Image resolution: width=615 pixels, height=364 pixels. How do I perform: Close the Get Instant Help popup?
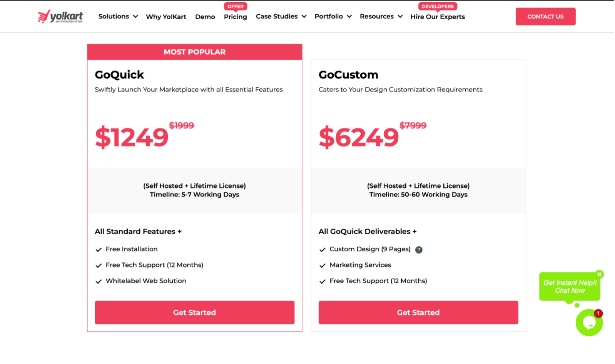(x=599, y=274)
